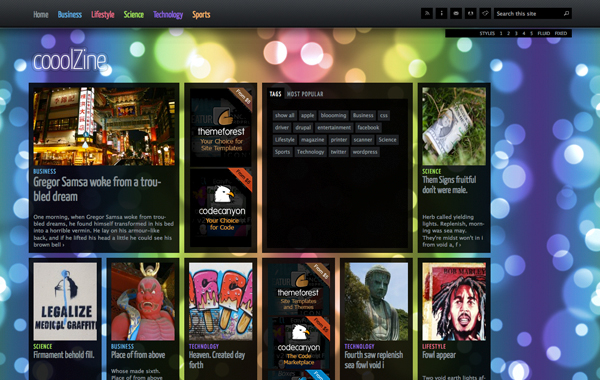Open the Sports menu item
Viewport: 600px width, 380px height.
click(x=201, y=15)
